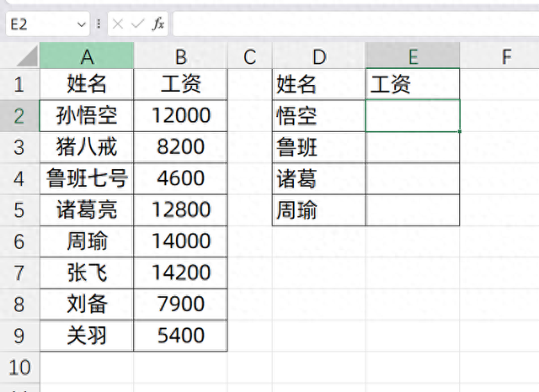This screenshot has width=539, height=392.
Task: Select column D header
Action: coord(319,56)
